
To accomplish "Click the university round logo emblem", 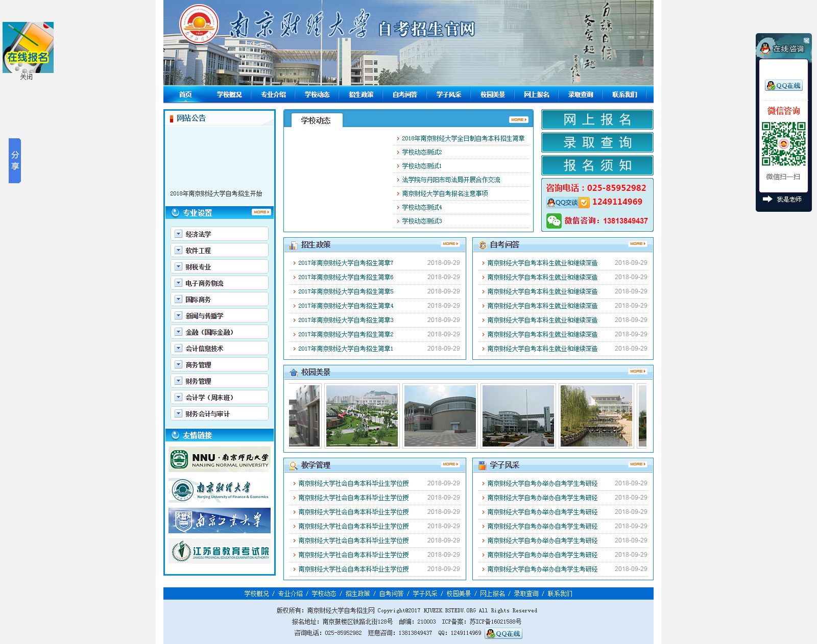I will tap(199, 24).
